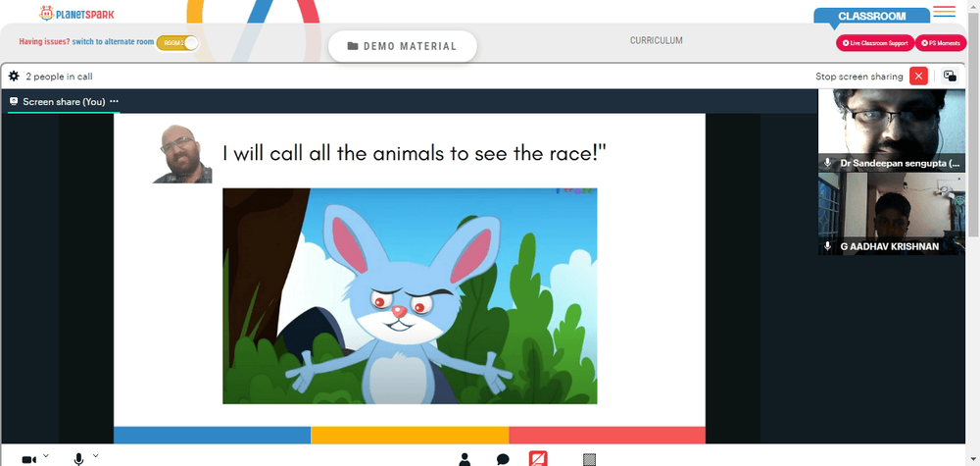Select the Screen share (You) tab
Image resolution: width=980 pixels, height=466 pixels.
(64, 101)
